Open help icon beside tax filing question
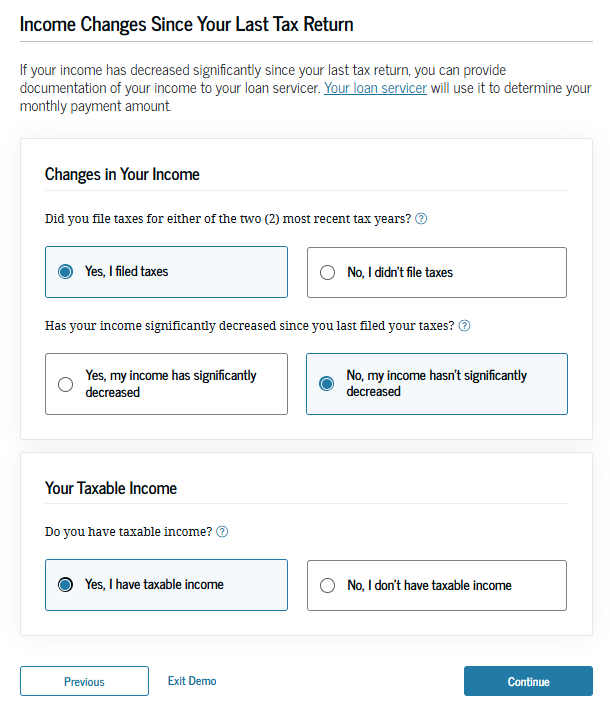This screenshot has height=714, width=610. coord(421,219)
